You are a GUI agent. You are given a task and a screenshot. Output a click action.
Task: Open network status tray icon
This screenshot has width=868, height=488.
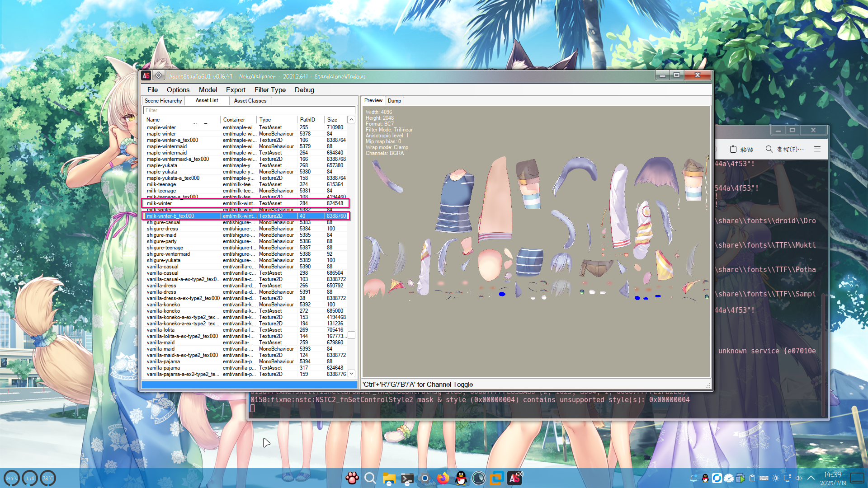(x=788, y=478)
